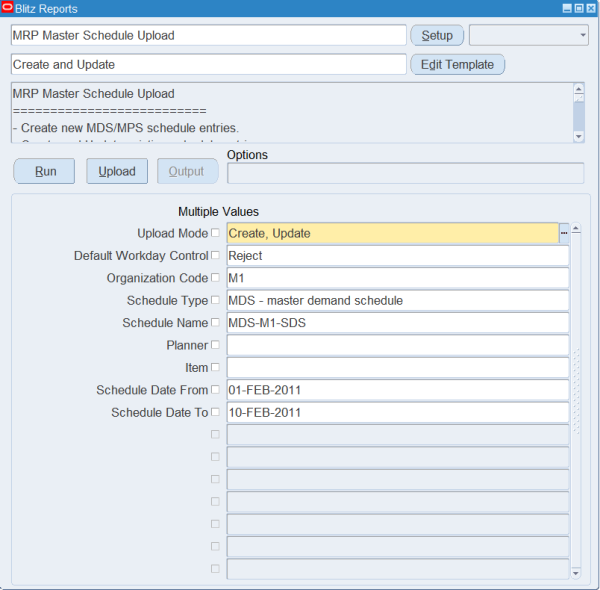Click the Schedule Name field MDS-M1-SDS
Viewport: 600px width, 590px height.
398,323
